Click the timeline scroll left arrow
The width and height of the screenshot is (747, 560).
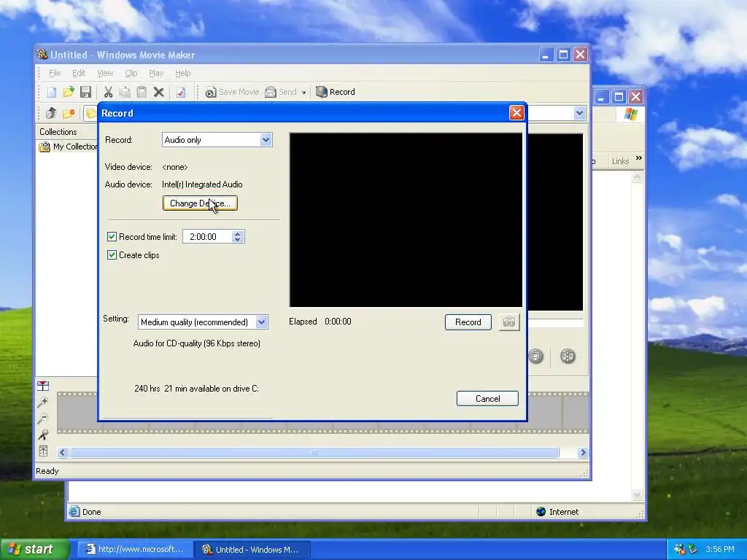click(63, 453)
